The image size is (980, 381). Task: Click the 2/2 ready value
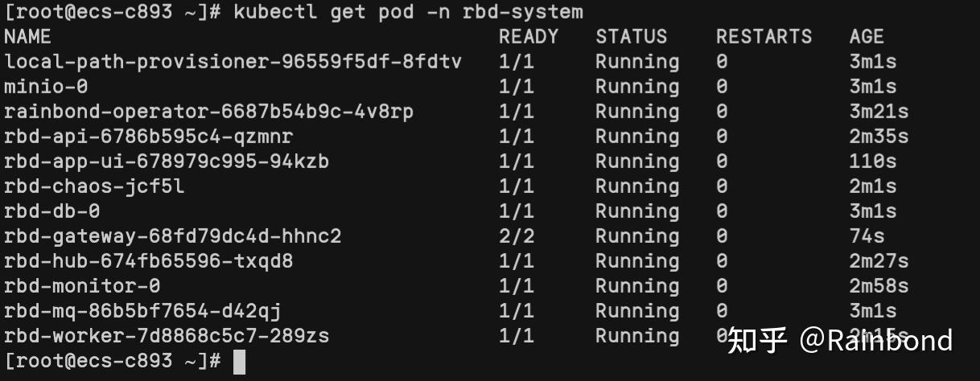click(x=516, y=236)
